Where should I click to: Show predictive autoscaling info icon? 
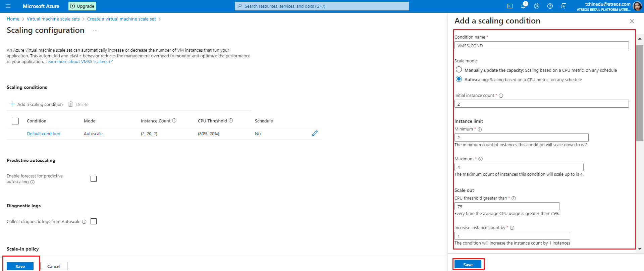tap(33, 182)
